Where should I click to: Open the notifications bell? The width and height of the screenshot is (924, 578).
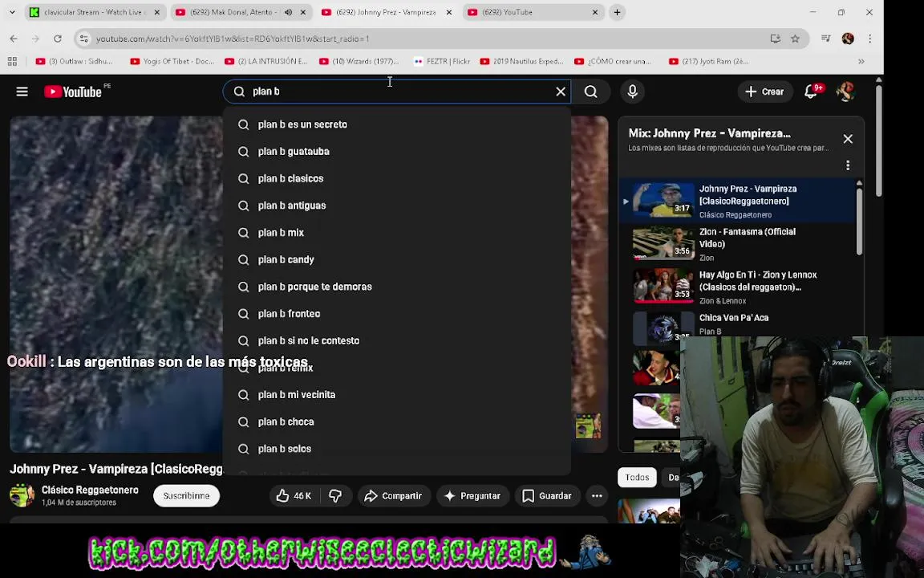[811, 92]
